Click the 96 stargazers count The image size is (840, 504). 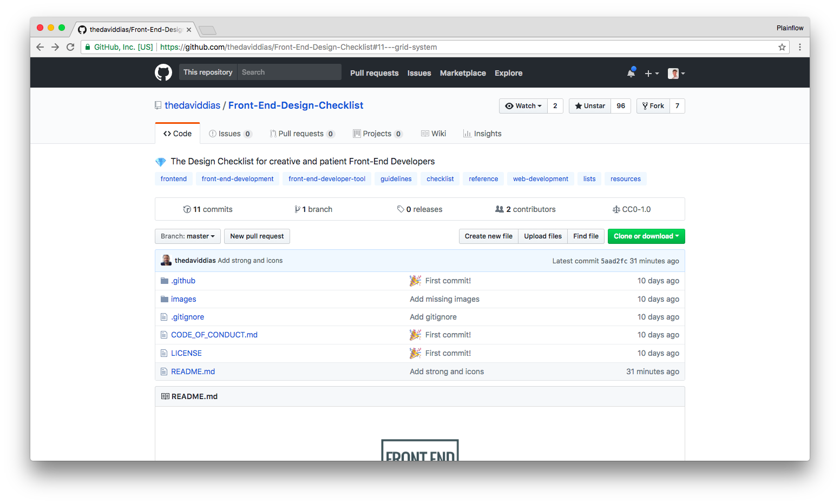click(x=621, y=106)
